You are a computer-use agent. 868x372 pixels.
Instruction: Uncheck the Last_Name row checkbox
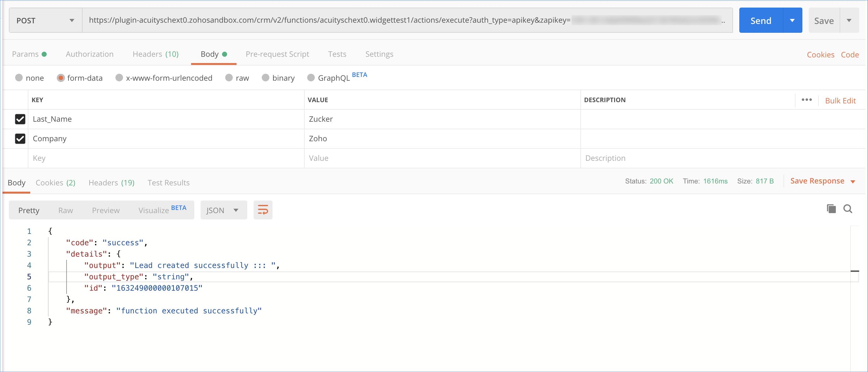(x=20, y=119)
